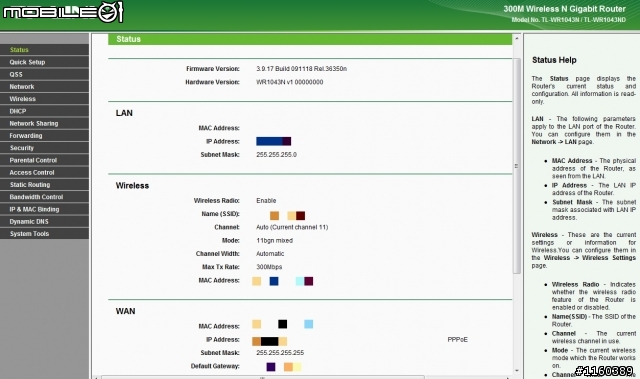
Task: Open the Network menu
Action: click(44, 86)
